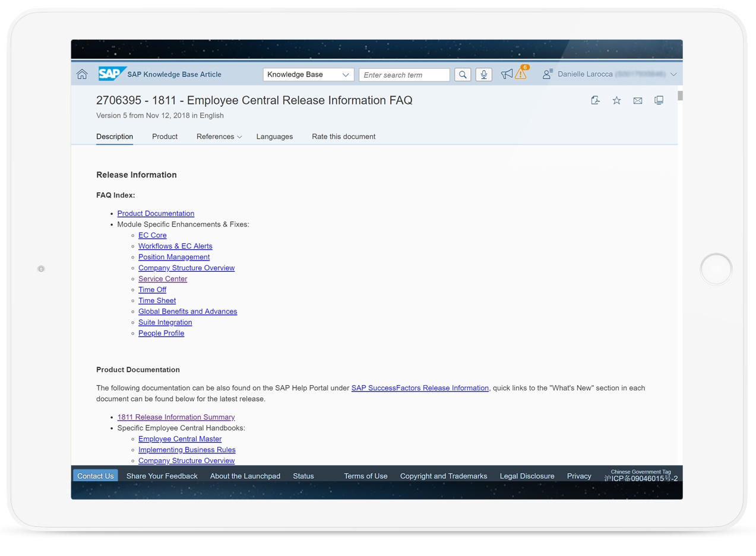Open the user profile icon
This screenshot has width=756, height=556.
pos(548,74)
